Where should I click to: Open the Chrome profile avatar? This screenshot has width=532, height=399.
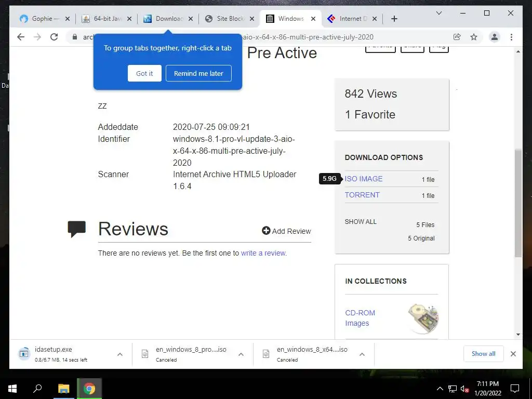(495, 37)
